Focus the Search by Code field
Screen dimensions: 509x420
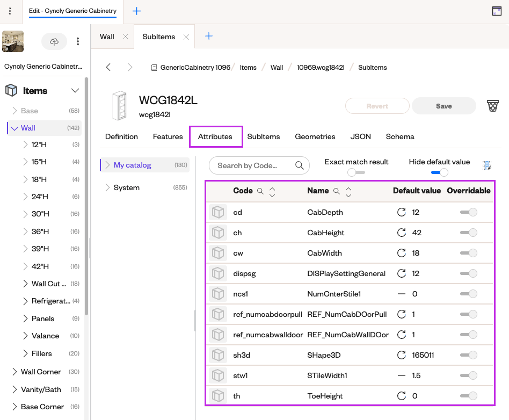259,165
